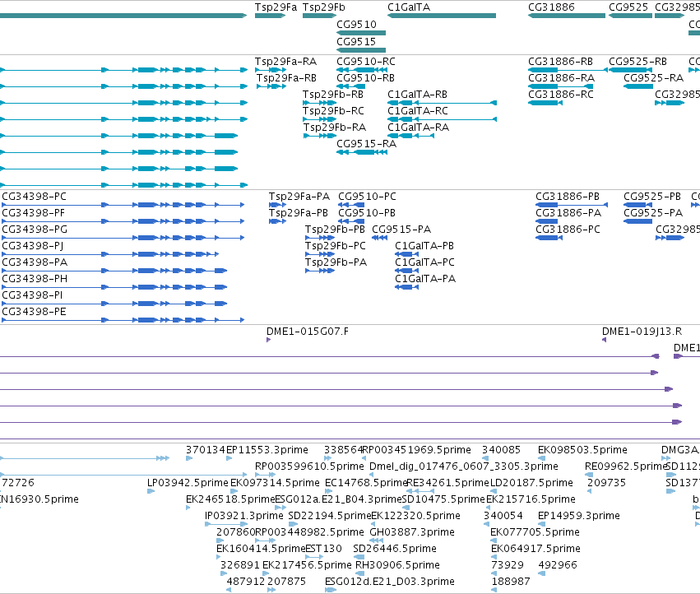Click protein label CG9525-PA
700x594 pixels.
click(653, 213)
